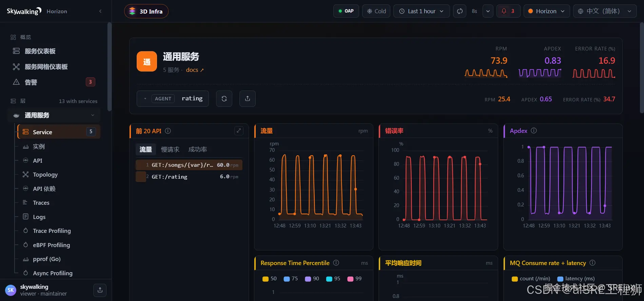Click the info icon beside Response Time Percentile
The width and height of the screenshot is (644, 301).
(336, 263)
